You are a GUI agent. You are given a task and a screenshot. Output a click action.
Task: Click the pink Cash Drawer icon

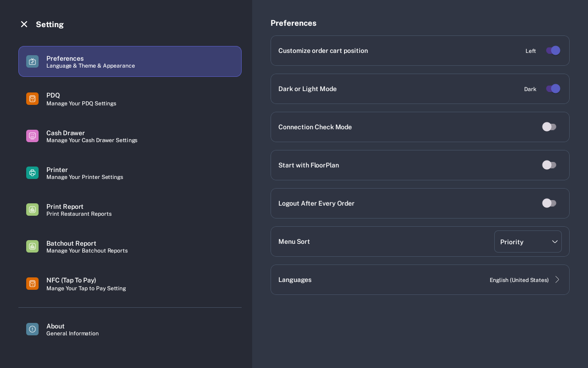[x=32, y=136]
